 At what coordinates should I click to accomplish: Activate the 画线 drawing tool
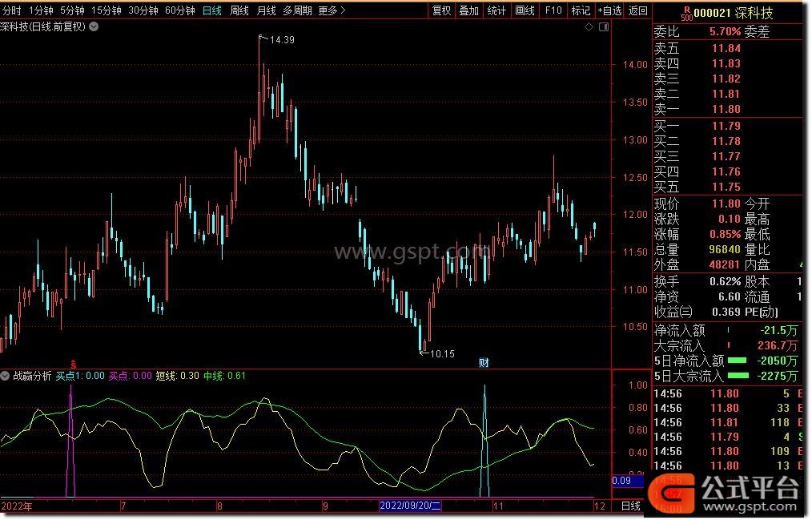pos(525,10)
